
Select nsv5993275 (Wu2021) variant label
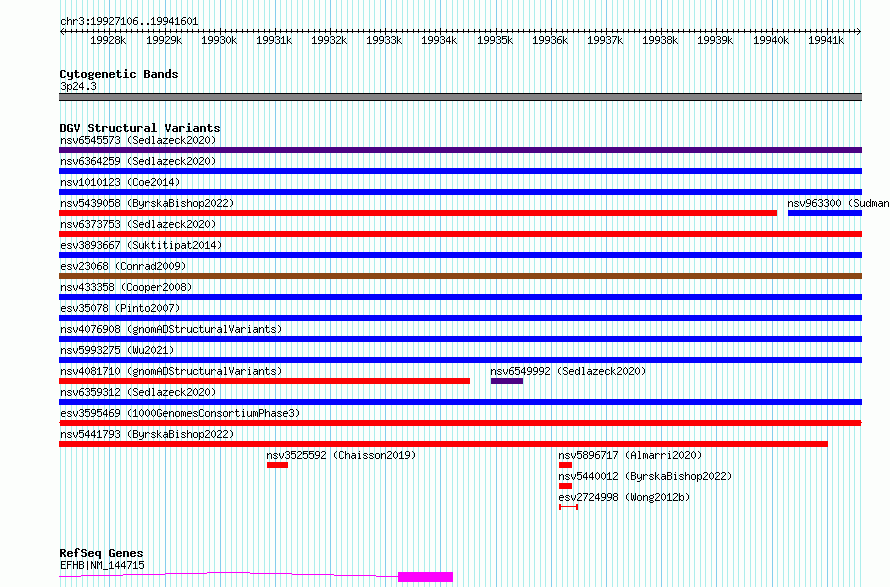[117, 350]
